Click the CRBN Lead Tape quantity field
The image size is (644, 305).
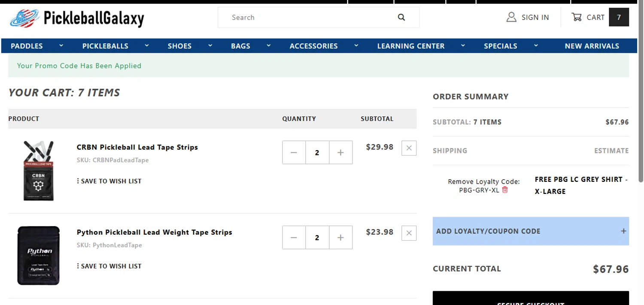(317, 152)
